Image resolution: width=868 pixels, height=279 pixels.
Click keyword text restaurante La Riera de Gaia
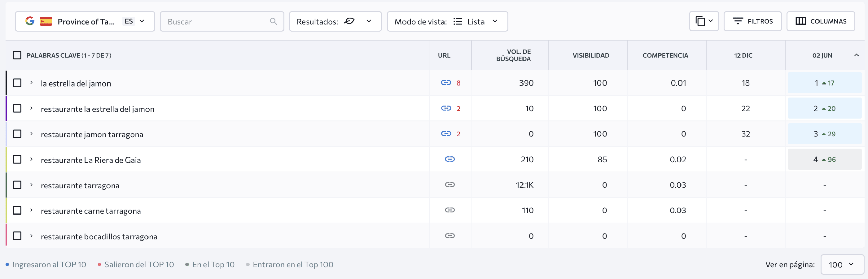(x=91, y=160)
